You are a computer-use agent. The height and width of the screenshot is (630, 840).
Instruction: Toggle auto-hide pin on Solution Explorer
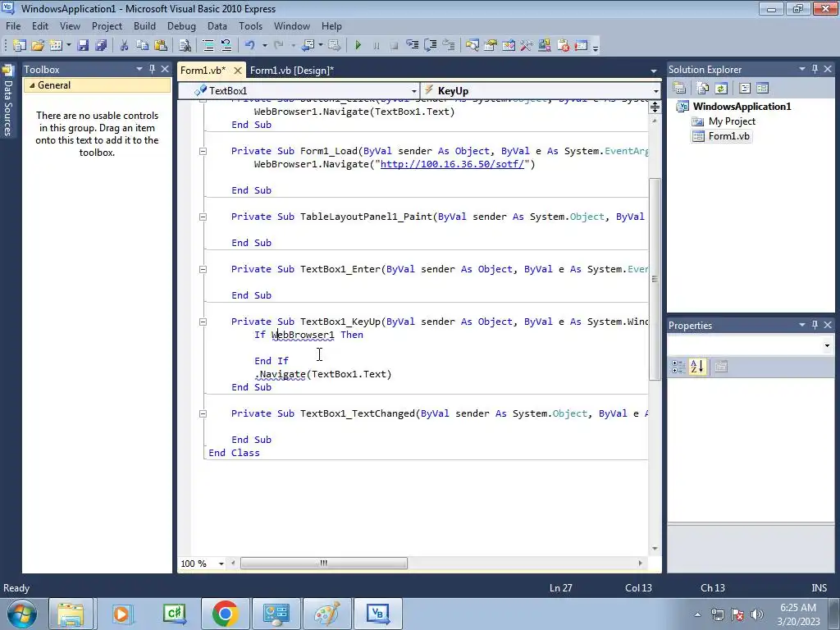815,69
